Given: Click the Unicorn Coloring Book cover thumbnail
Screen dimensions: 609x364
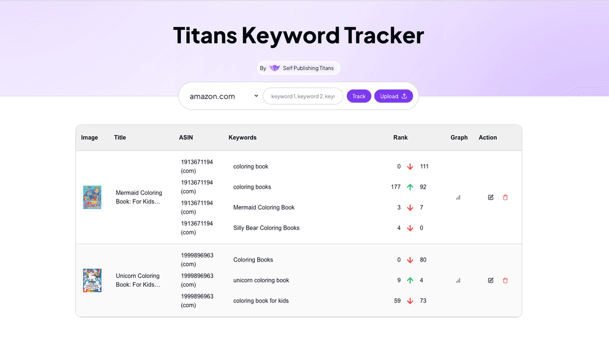Looking at the screenshot, I should [92, 280].
